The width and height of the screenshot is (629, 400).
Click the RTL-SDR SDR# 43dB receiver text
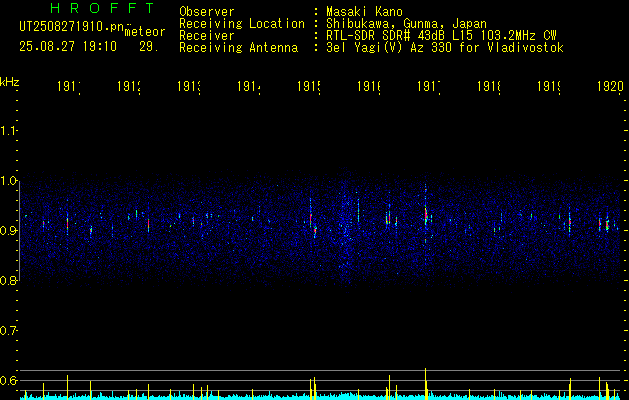441,36
